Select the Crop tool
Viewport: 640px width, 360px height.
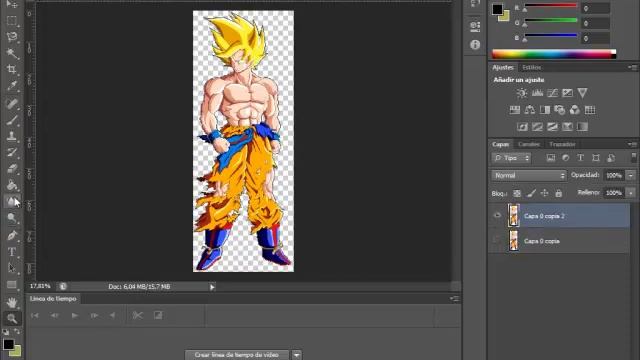pyautogui.click(x=12, y=69)
